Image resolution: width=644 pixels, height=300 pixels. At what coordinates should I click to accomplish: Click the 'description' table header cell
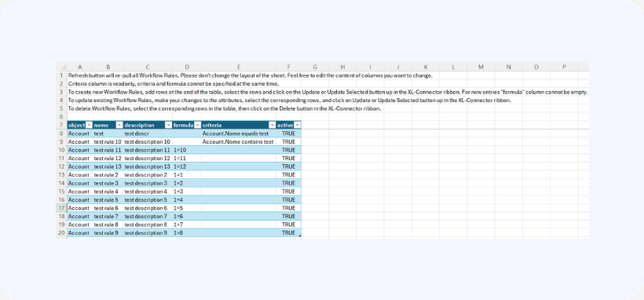click(148, 125)
